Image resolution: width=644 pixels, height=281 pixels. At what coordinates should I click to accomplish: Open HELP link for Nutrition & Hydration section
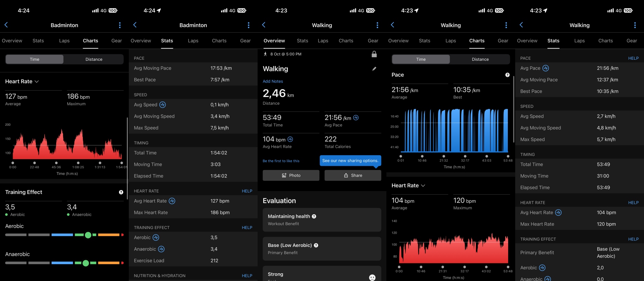[x=247, y=276]
